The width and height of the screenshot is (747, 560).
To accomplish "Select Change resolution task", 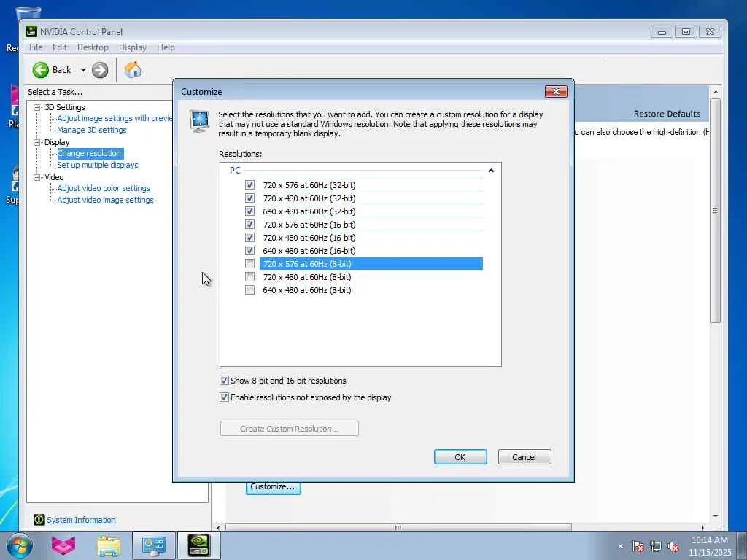I will (90, 153).
